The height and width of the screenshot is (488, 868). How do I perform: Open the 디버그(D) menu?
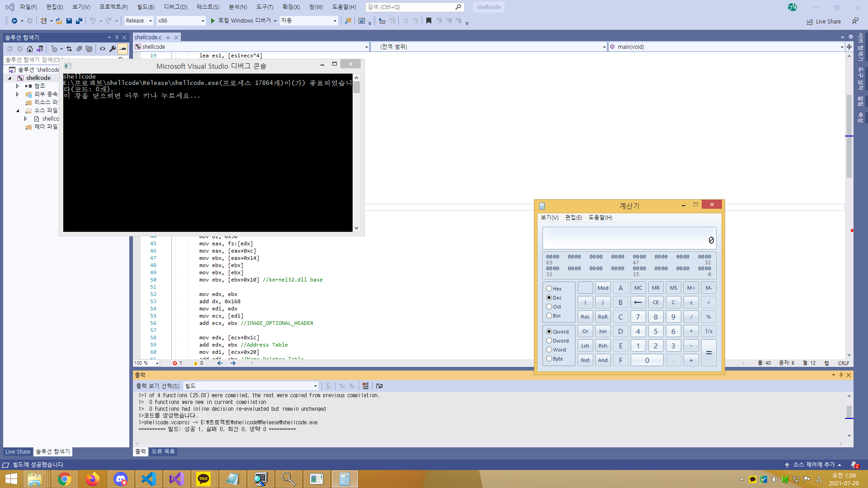click(175, 7)
